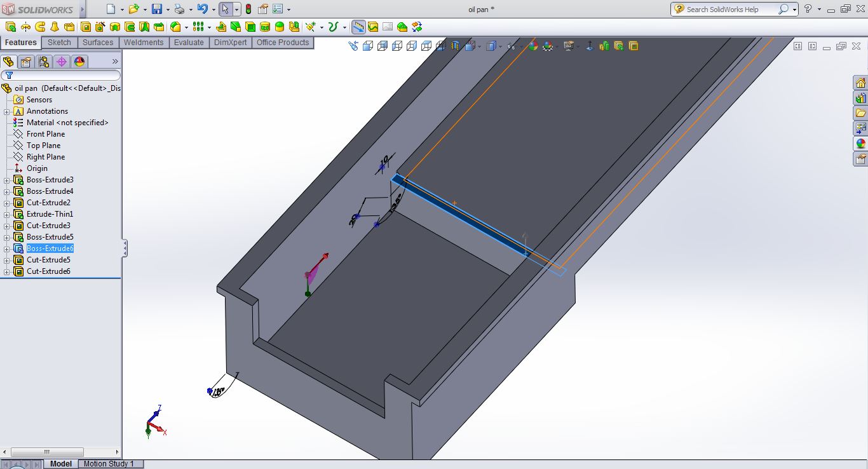
Task: Expand the Cut-Extrude2 feature node
Action: [6, 203]
